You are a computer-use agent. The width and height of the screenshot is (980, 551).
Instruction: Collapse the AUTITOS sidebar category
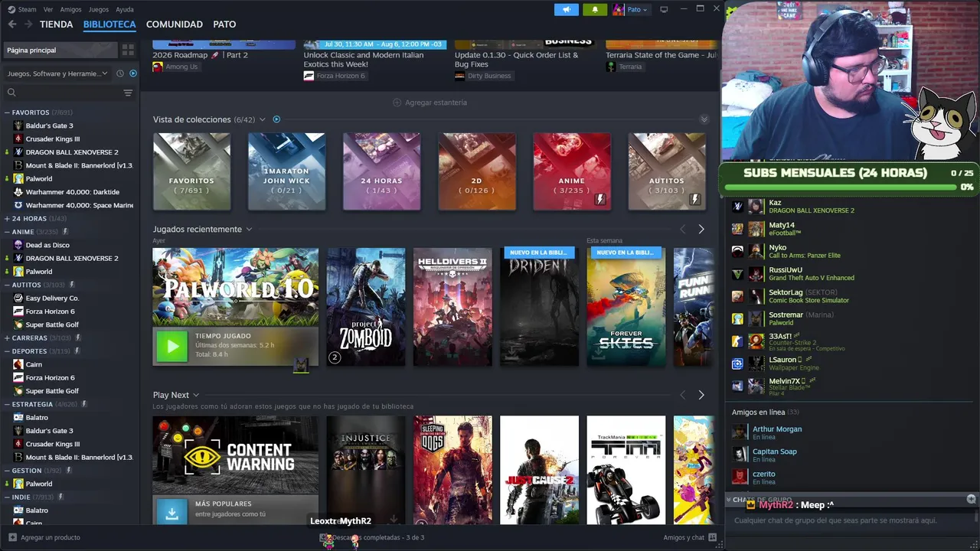(x=7, y=285)
